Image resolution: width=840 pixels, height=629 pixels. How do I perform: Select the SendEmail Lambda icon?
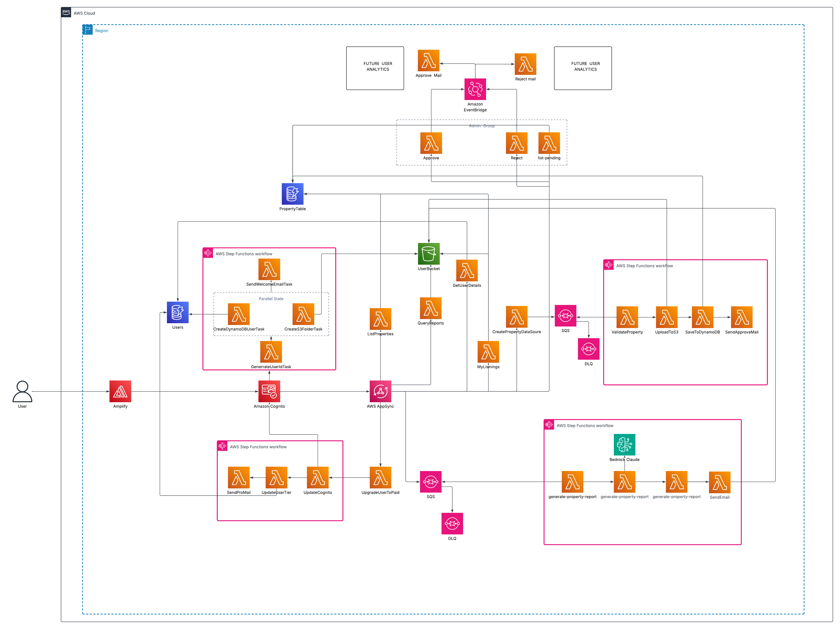point(720,482)
